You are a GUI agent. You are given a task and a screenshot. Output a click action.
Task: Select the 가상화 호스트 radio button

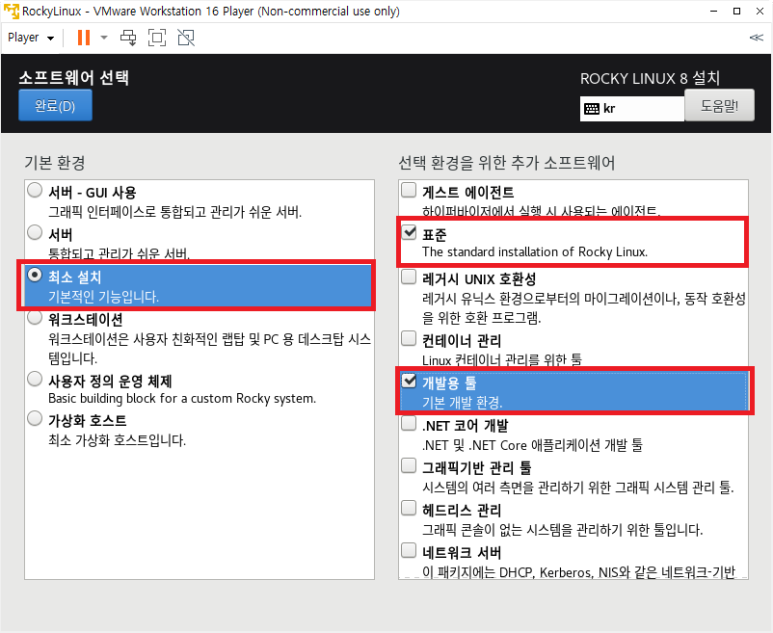pos(35,418)
